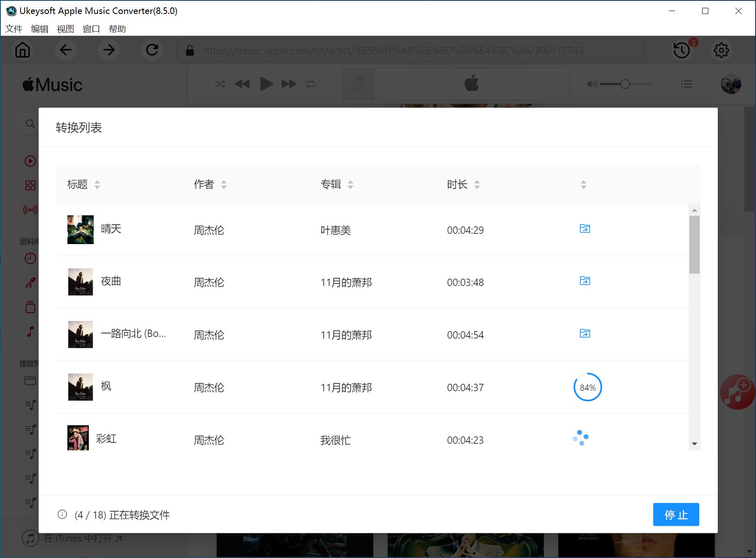The height and width of the screenshot is (558, 756).
Task: Open Recently Added clock icon
Action: [x=30, y=258]
